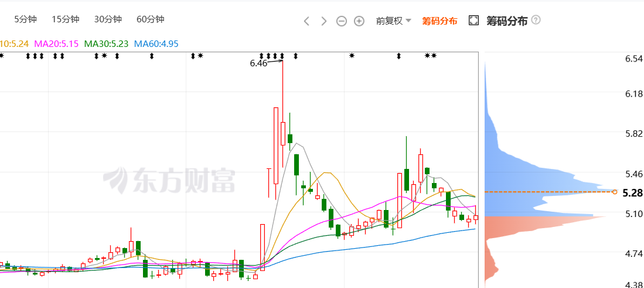Enter fullscreen chart mode icon

473,21
